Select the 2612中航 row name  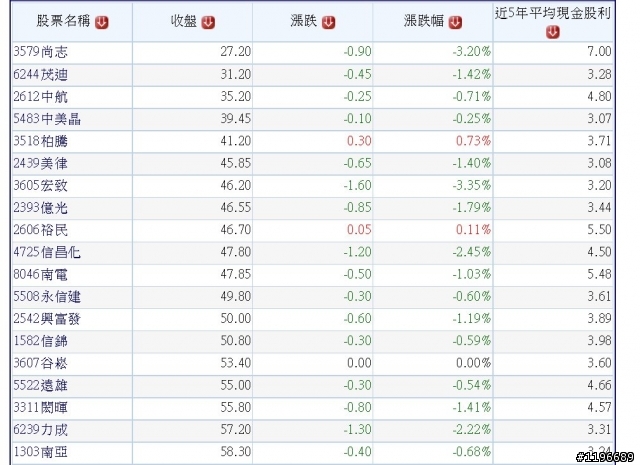pyautogui.click(x=40, y=97)
